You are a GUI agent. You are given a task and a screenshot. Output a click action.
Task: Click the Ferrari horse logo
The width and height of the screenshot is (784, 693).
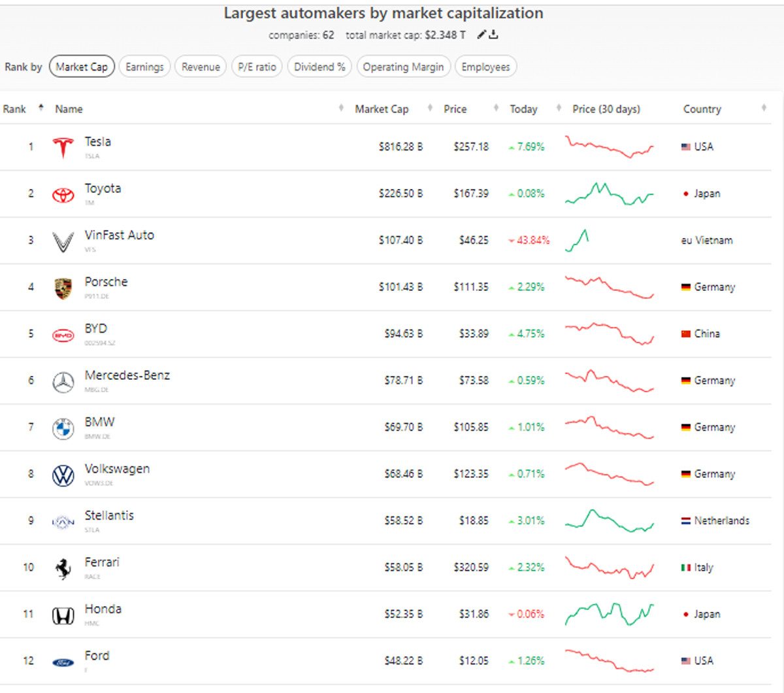click(x=63, y=569)
